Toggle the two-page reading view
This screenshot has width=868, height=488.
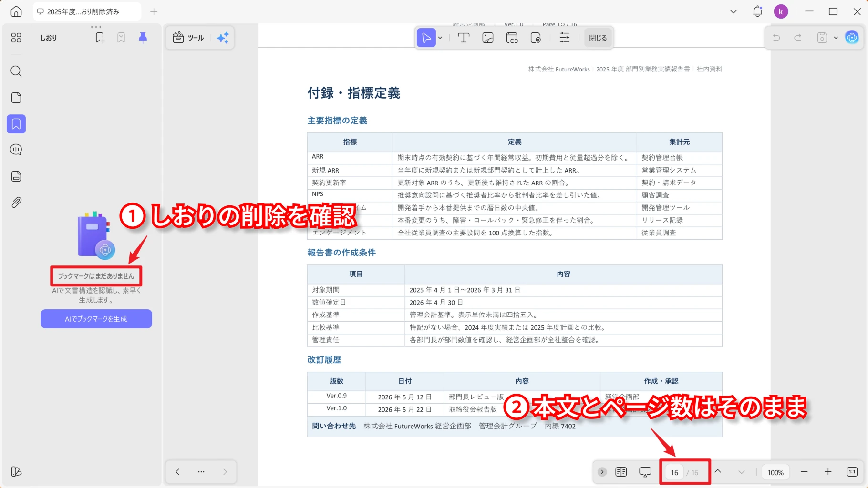coord(621,472)
